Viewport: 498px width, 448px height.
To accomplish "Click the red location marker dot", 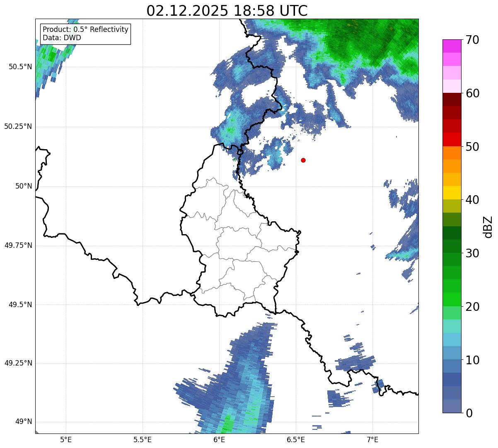I will [303, 160].
